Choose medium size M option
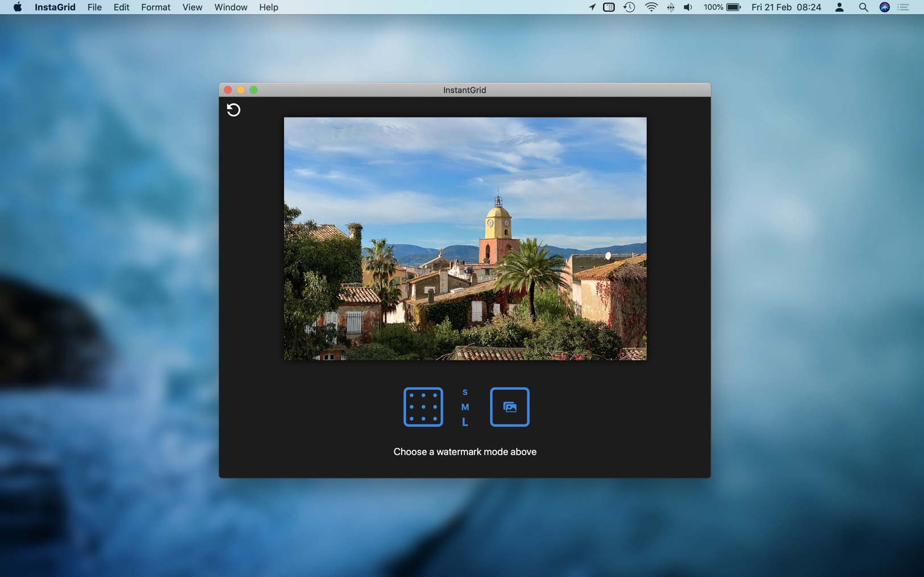Viewport: 924px width, 577px height. [x=465, y=407]
